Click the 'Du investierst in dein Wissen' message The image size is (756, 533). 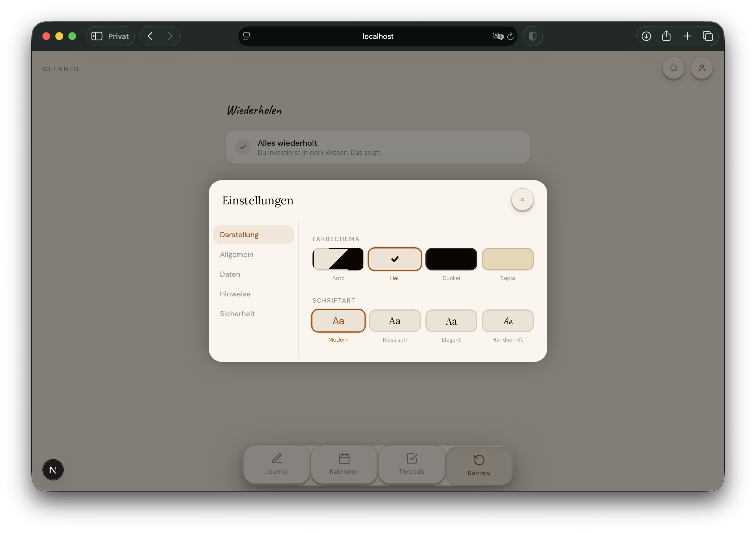(319, 152)
